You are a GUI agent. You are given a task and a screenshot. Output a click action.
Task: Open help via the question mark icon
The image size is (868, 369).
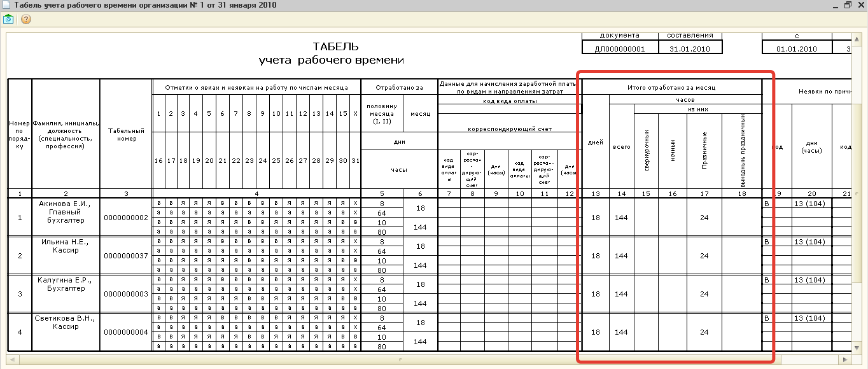[26, 19]
